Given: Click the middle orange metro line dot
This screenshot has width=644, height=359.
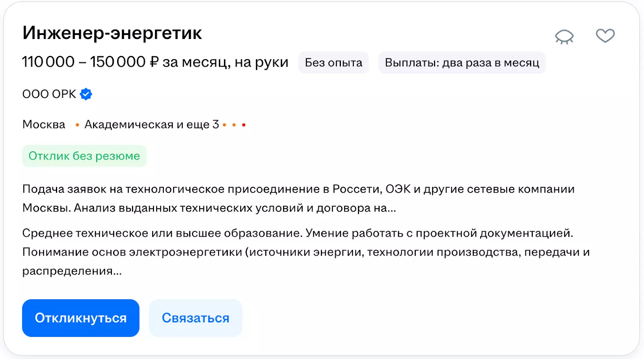Looking at the screenshot, I should pos(234,125).
